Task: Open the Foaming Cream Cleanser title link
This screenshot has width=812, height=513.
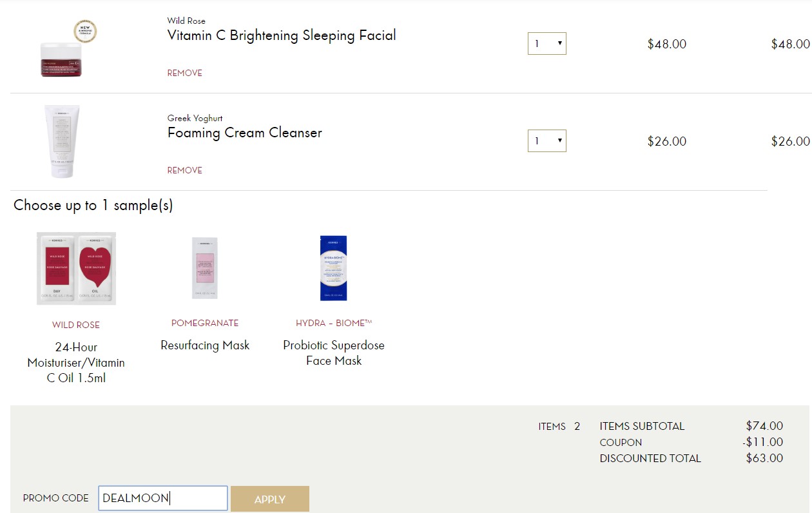Action: coord(245,133)
